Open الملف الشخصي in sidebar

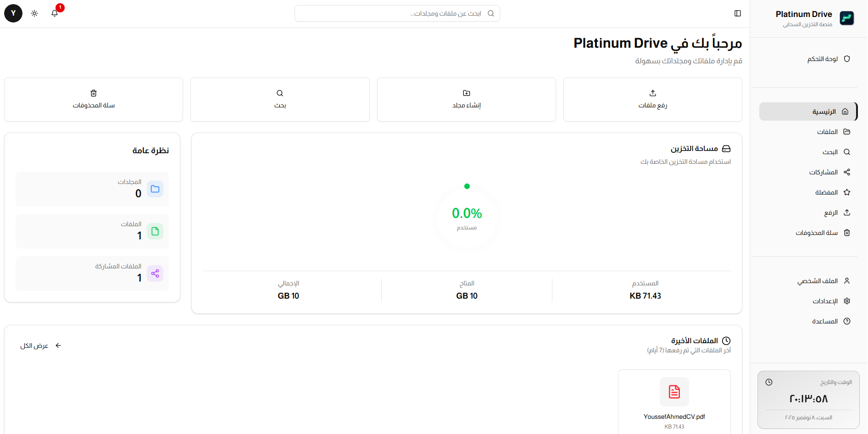pyautogui.click(x=808, y=281)
